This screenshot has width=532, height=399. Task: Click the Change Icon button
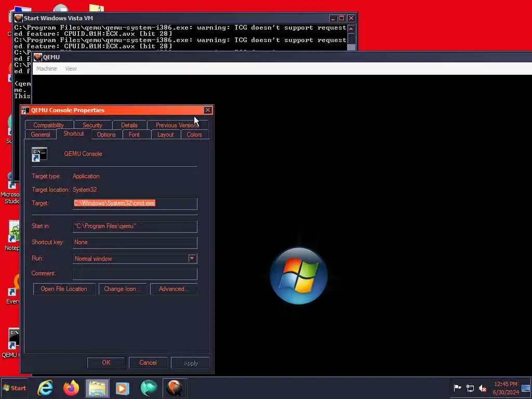[x=123, y=289]
